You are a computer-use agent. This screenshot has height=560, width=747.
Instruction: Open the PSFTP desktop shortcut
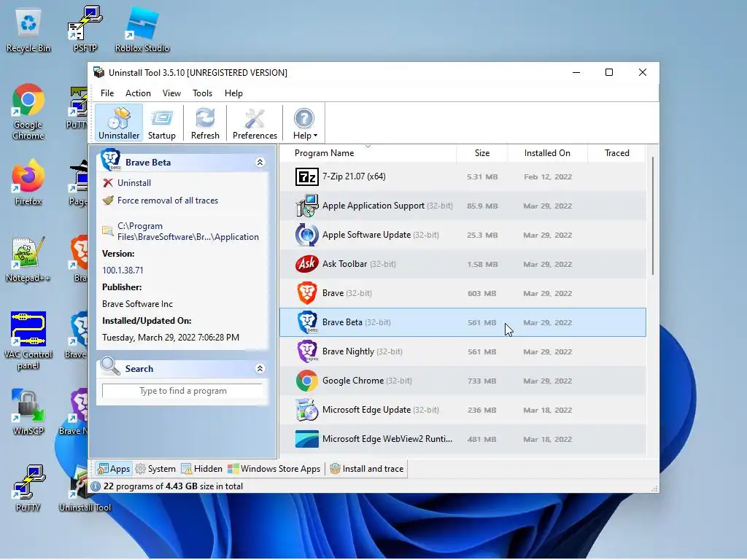tap(85, 29)
